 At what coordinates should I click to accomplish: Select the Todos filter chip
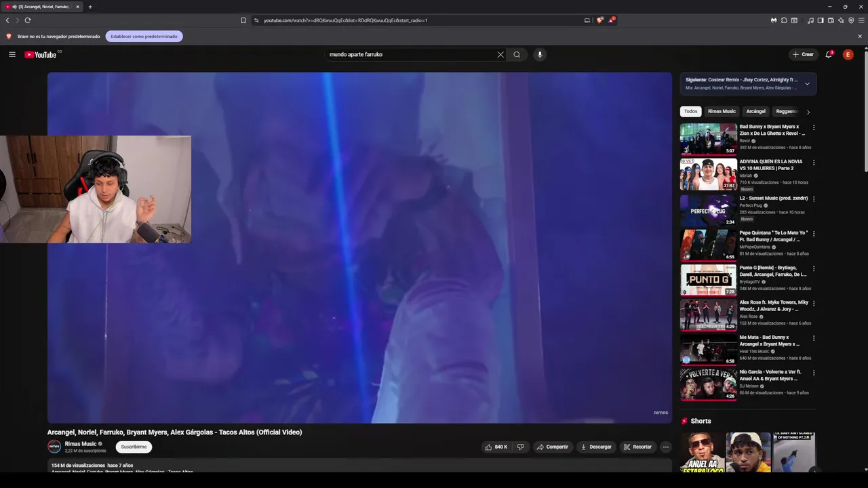[x=690, y=111]
